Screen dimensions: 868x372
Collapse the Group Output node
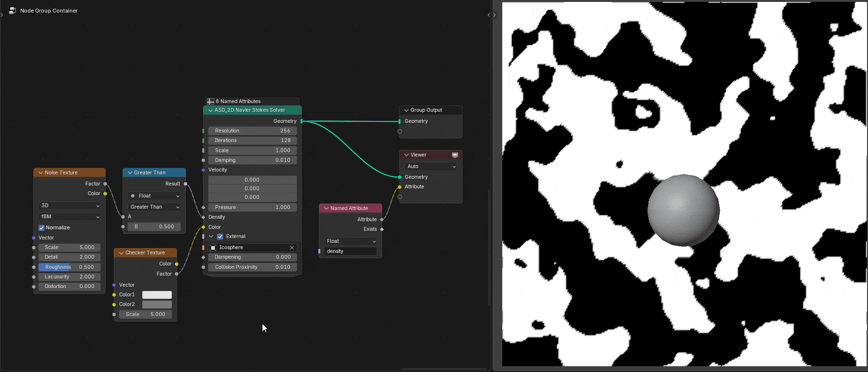[x=406, y=110]
